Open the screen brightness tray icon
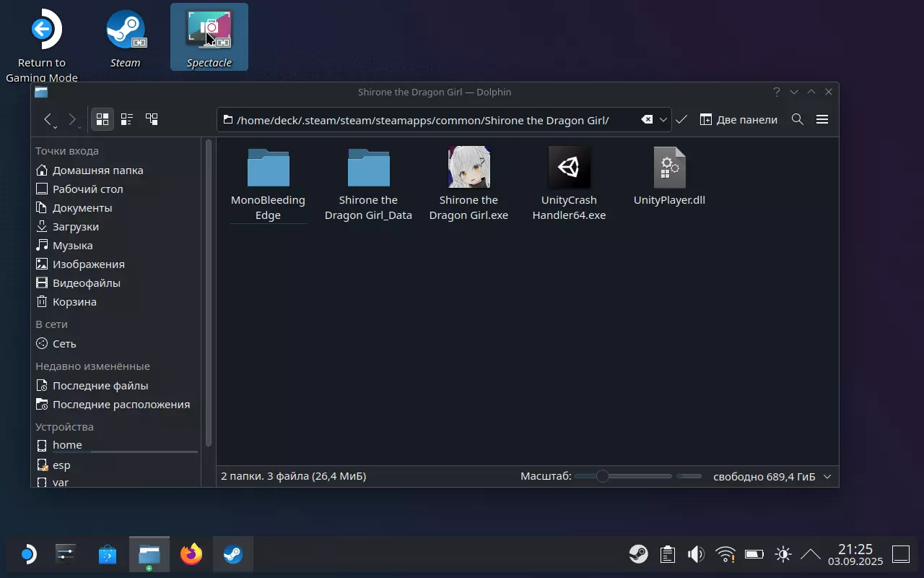This screenshot has width=924, height=578. 783,554
